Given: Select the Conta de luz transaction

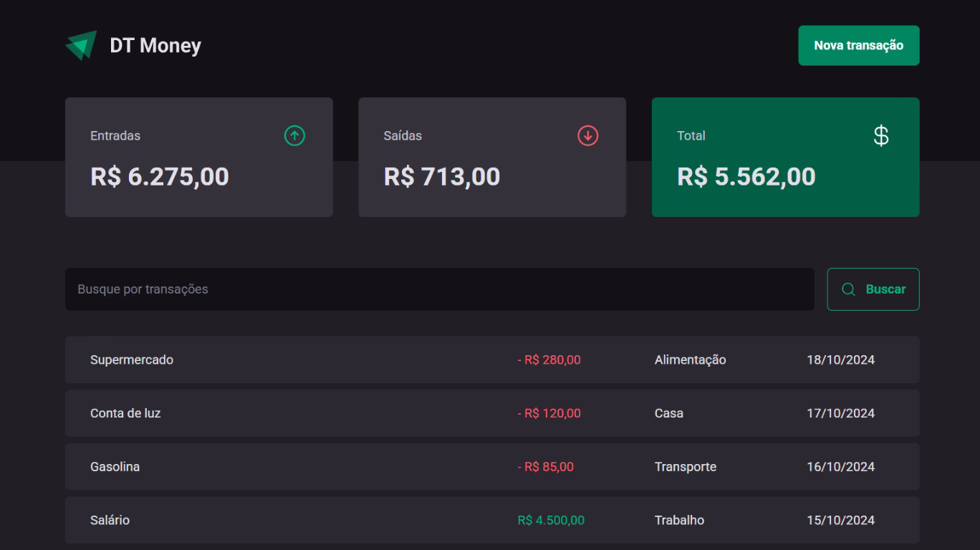Looking at the screenshot, I should click(125, 413).
